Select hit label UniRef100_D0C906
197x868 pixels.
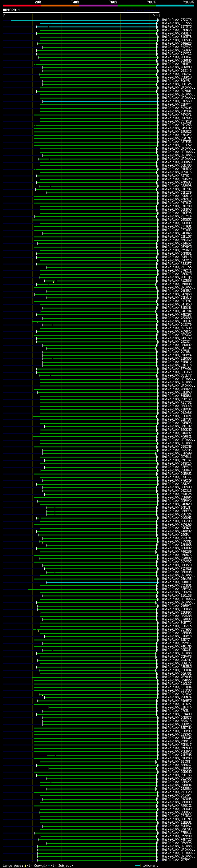(177, 118)
